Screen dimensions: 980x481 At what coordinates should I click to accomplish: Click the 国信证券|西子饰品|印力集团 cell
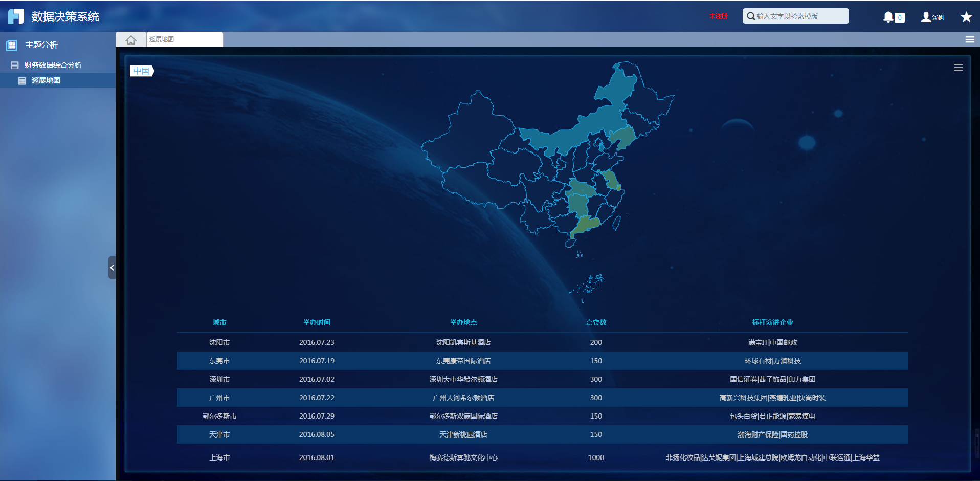[772, 379]
